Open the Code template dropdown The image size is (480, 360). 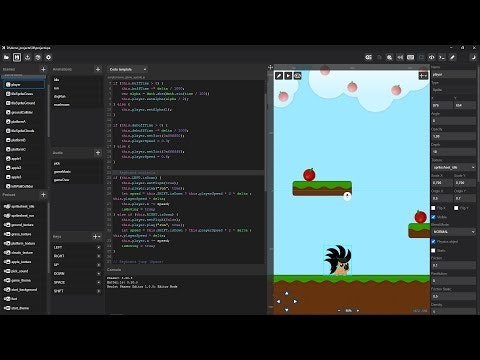click(128, 69)
